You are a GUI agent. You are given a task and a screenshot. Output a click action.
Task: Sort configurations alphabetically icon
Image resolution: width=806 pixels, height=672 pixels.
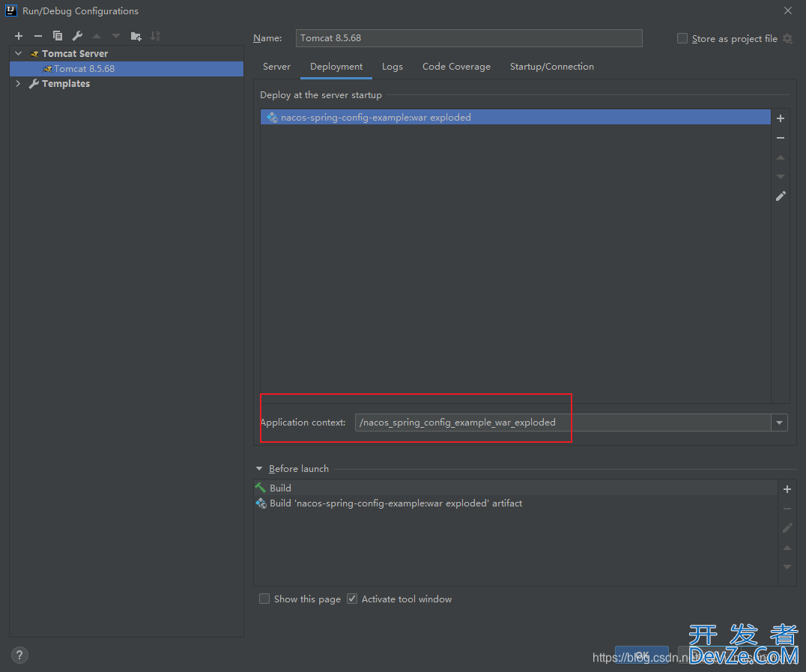coord(155,36)
